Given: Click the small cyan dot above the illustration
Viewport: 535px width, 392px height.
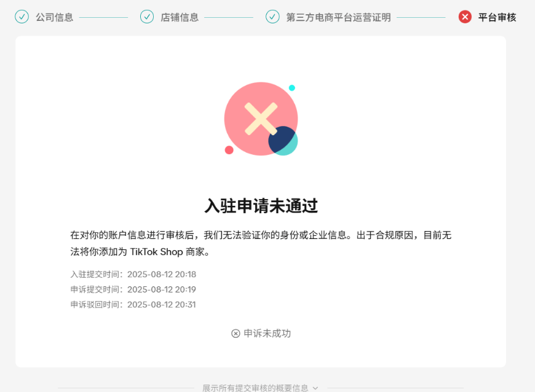Looking at the screenshot, I should tap(292, 88).
